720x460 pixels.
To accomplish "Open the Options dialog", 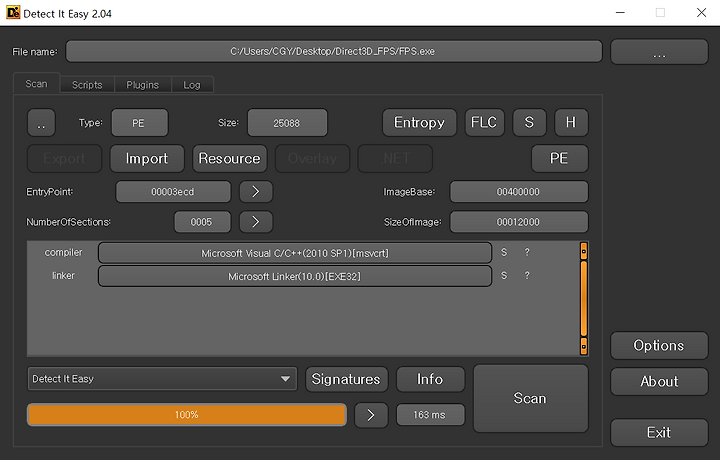I will click(659, 346).
